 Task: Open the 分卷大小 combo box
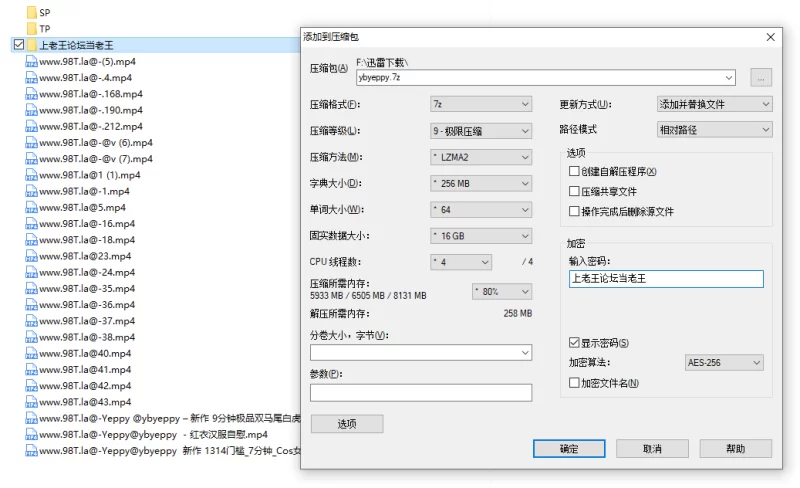421,353
